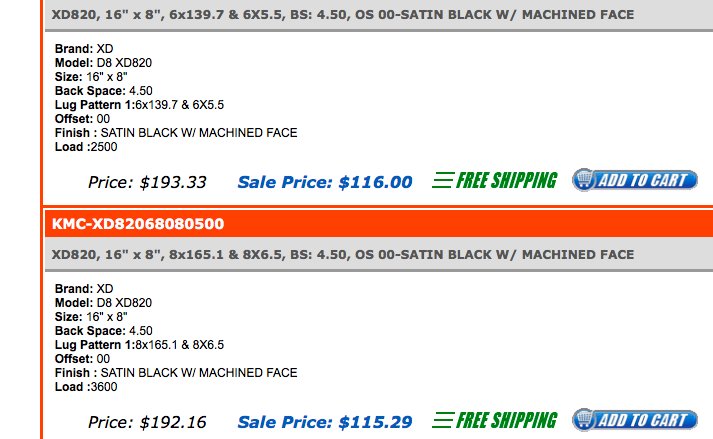Viewport: 713px width, 439px height.
Task: Add the 6x139.7 lug wheel to cart
Action: tap(635, 180)
